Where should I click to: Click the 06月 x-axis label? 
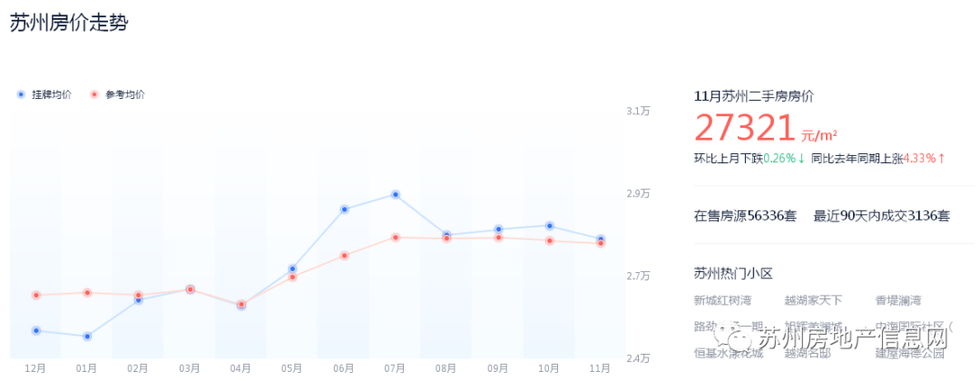click(344, 368)
